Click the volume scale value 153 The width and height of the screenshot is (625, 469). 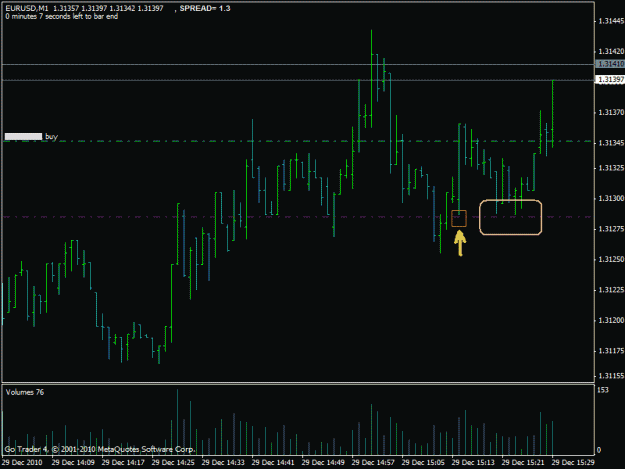[603, 390]
